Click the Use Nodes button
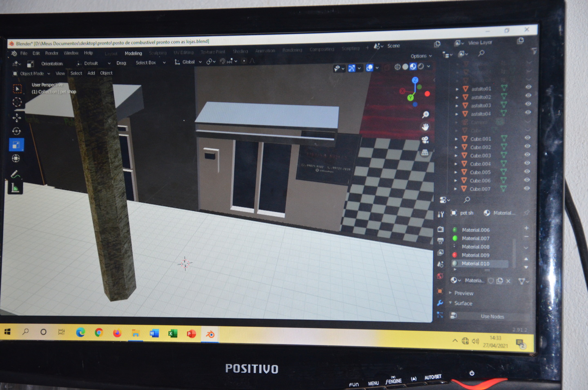The image size is (588, 390). pyautogui.click(x=492, y=316)
